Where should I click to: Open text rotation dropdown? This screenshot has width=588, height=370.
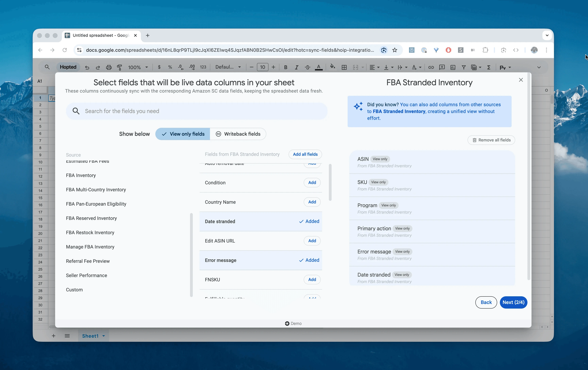coord(416,67)
